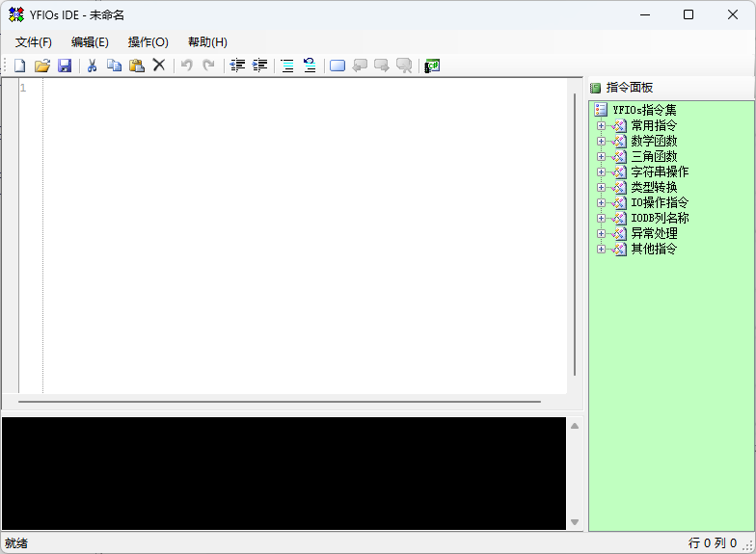Click the run/compile icon at the toolbar end

[x=432, y=66]
